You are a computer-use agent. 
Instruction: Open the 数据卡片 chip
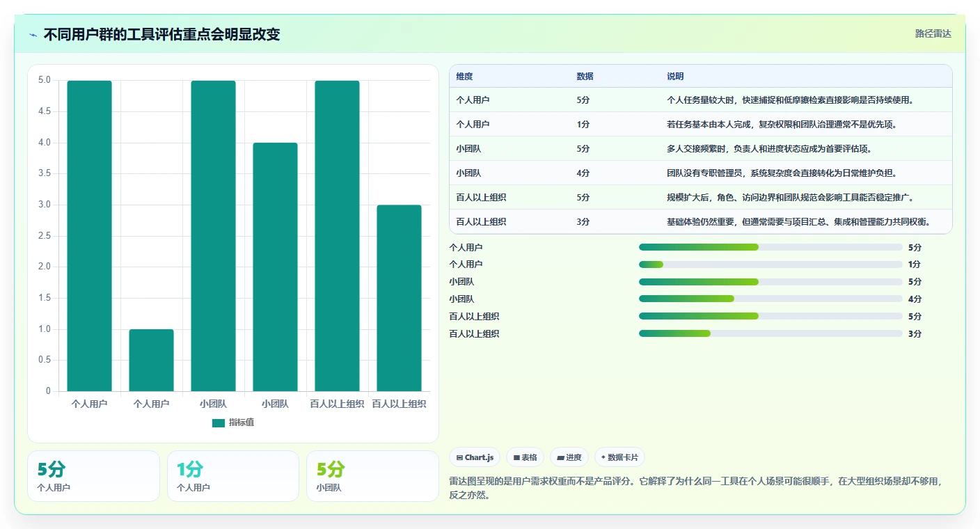click(x=619, y=457)
